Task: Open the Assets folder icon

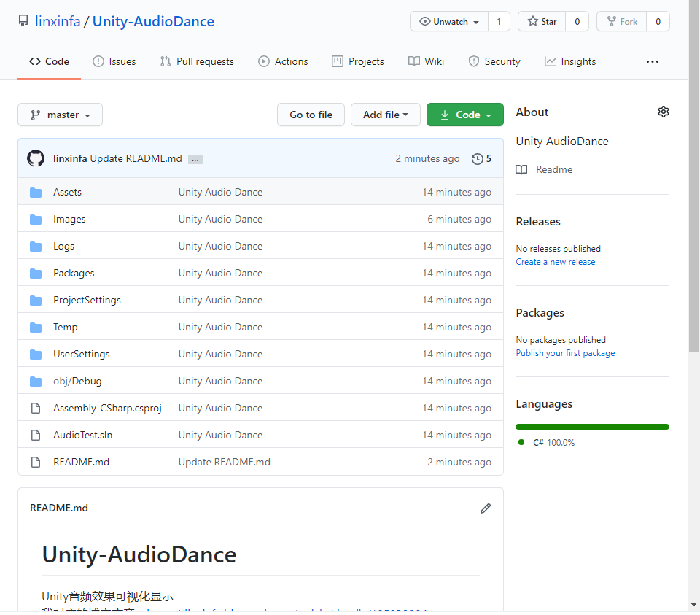Action: click(36, 192)
